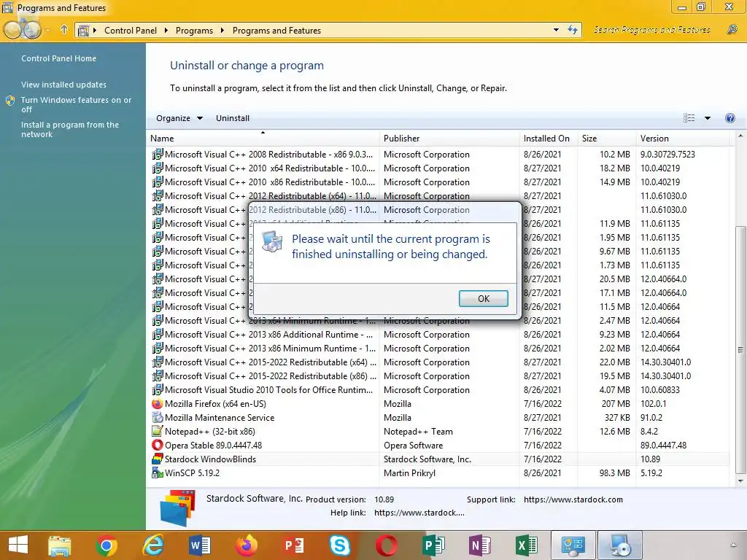Sort by the Installed On column header
The image size is (747, 560).
[x=548, y=139]
